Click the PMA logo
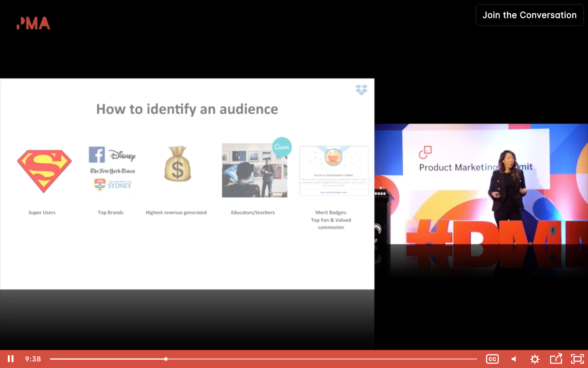The width and height of the screenshot is (588, 368). coord(33,23)
